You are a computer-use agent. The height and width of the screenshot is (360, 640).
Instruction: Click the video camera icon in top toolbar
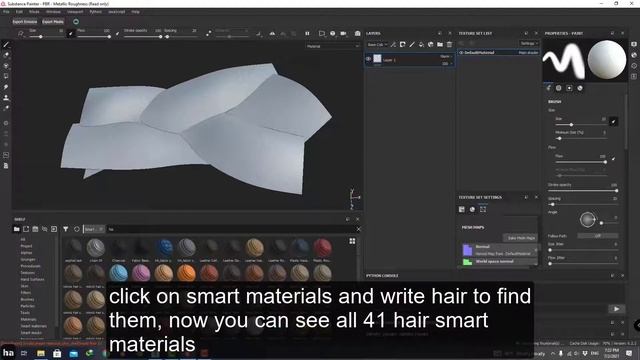tap(344, 33)
